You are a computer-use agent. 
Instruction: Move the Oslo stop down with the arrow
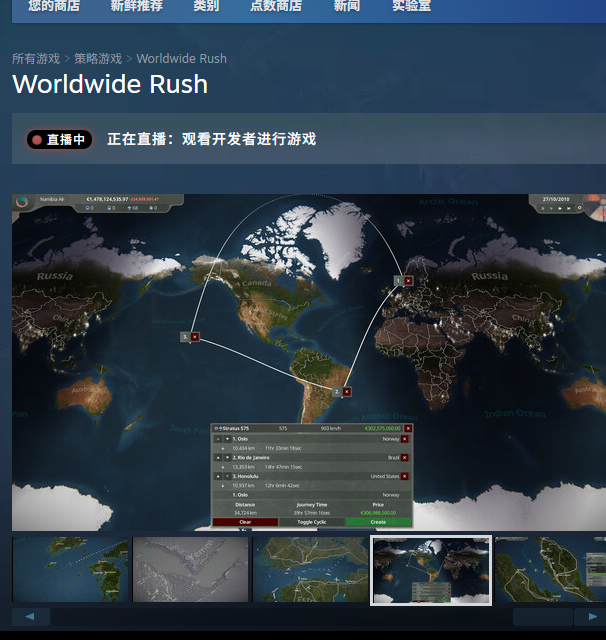click(x=227, y=439)
